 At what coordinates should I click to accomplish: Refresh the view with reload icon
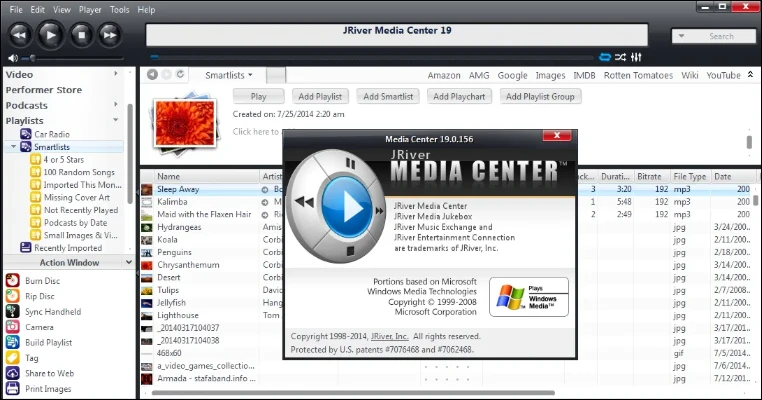click(180, 74)
